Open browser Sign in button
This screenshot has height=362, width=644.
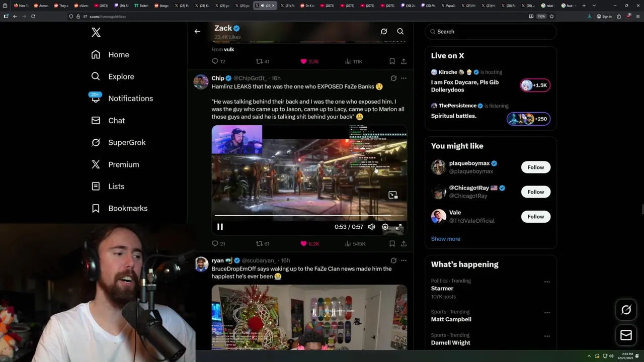click(604, 16)
